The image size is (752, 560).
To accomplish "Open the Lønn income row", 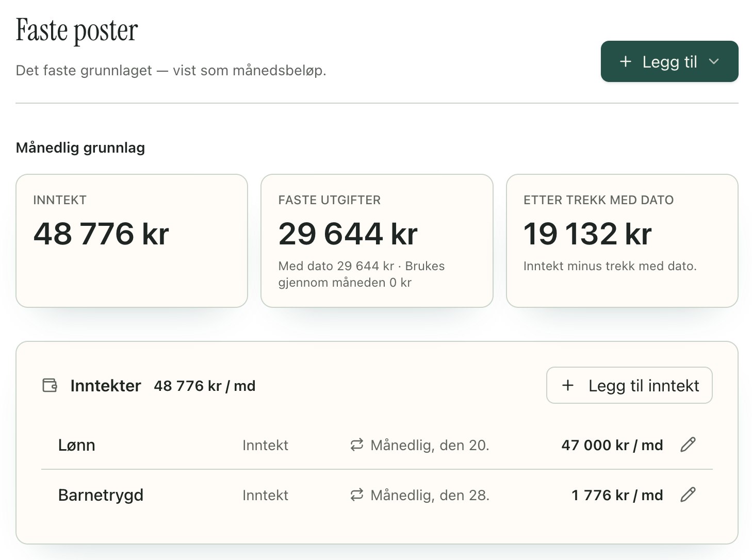I will pyautogui.click(x=377, y=445).
